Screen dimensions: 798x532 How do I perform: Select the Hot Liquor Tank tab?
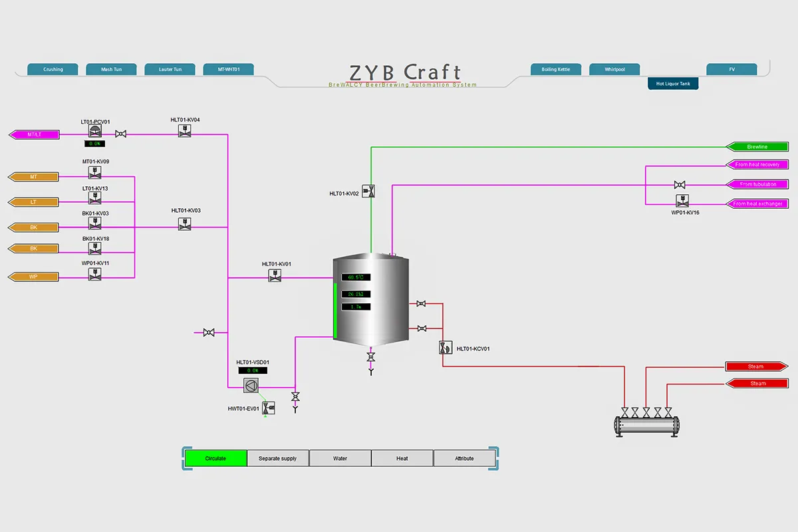(x=673, y=84)
